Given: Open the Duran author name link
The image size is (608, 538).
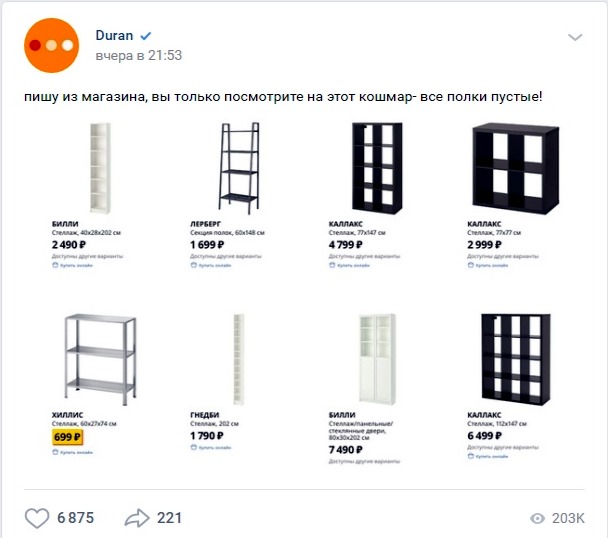Looking at the screenshot, I should coord(114,35).
